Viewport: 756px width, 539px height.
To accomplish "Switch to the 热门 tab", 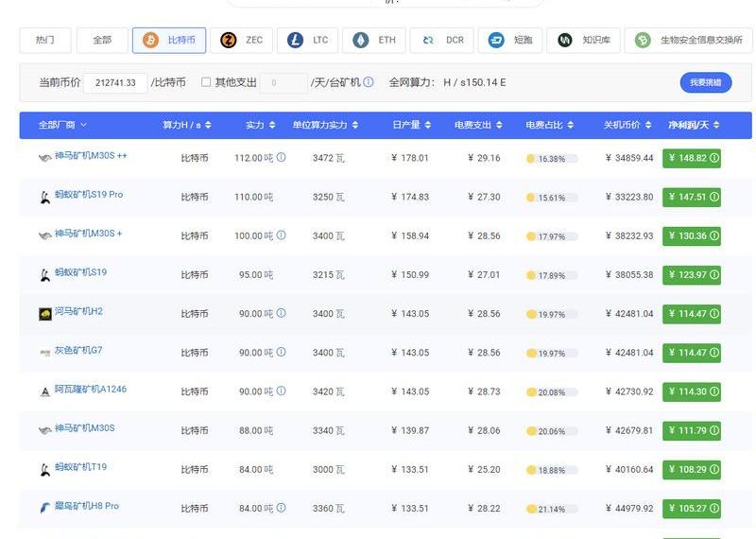I will (x=45, y=40).
